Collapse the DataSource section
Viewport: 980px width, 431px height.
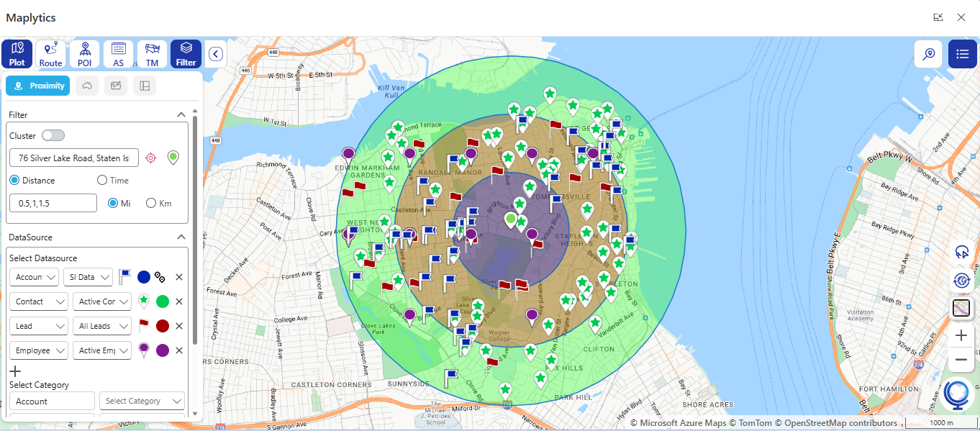(x=181, y=237)
